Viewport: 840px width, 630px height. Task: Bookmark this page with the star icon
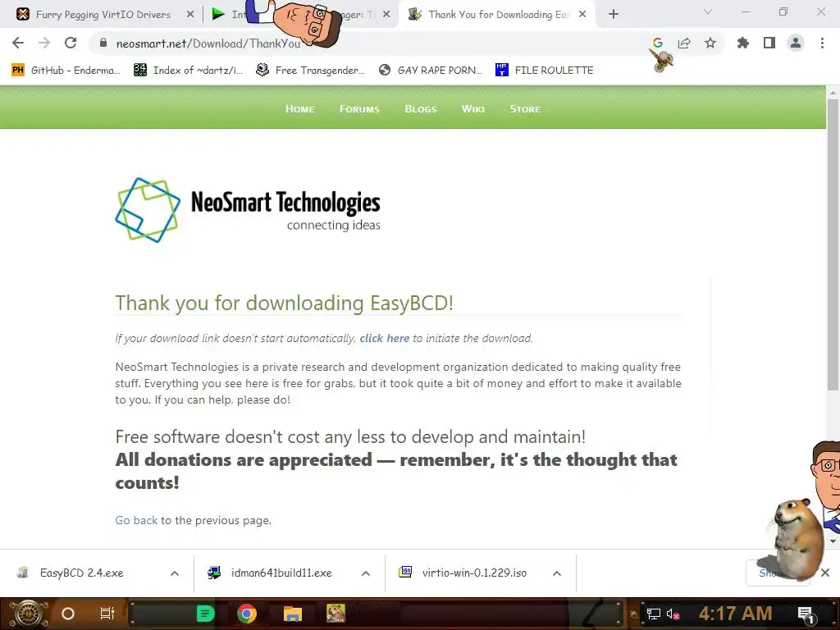coord(710,43)
